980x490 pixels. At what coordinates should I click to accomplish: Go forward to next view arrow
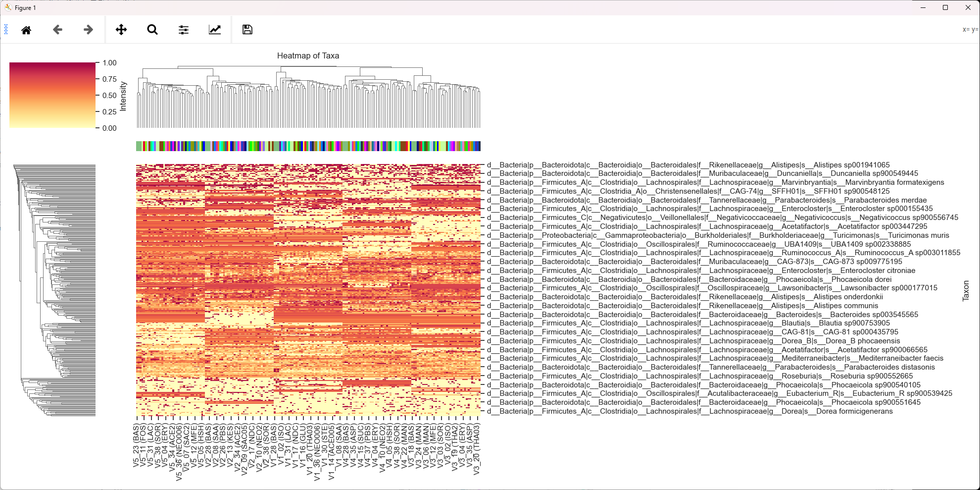coord(88,30)
